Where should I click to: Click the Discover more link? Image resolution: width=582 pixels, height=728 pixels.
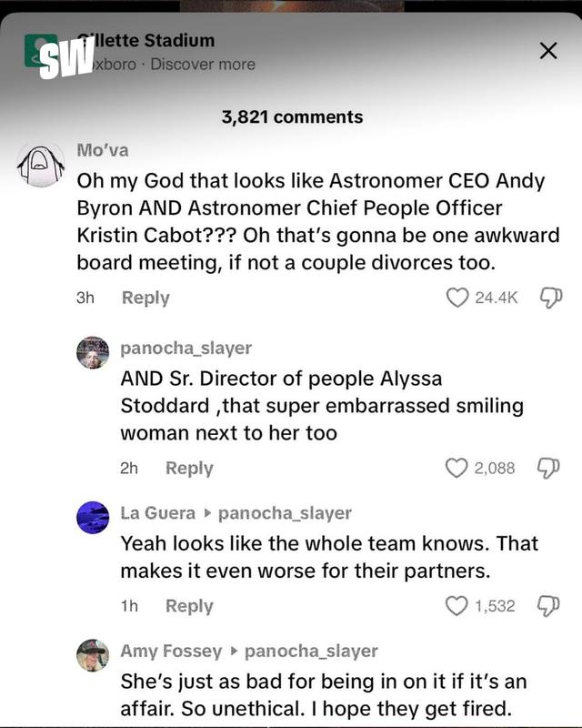tap(203, 65)
